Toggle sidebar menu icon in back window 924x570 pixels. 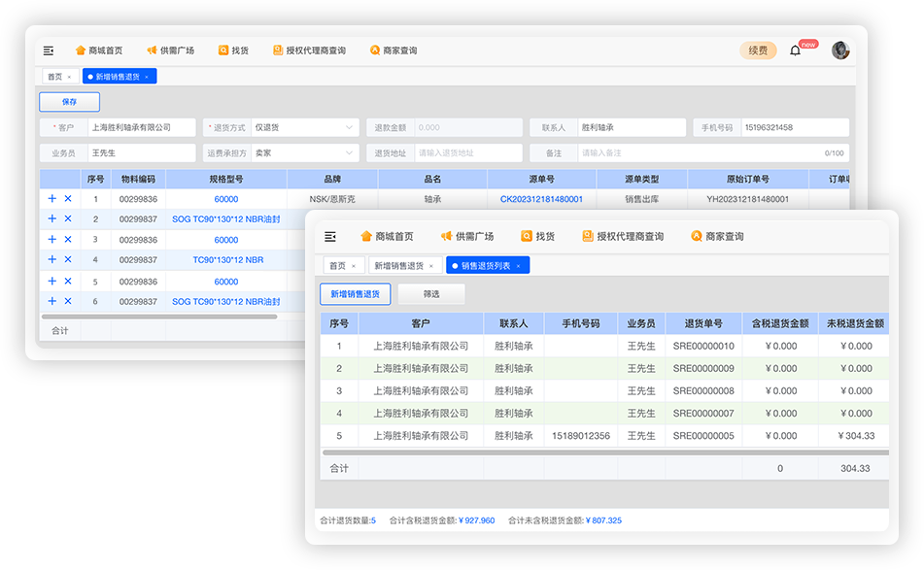point(49,50)
